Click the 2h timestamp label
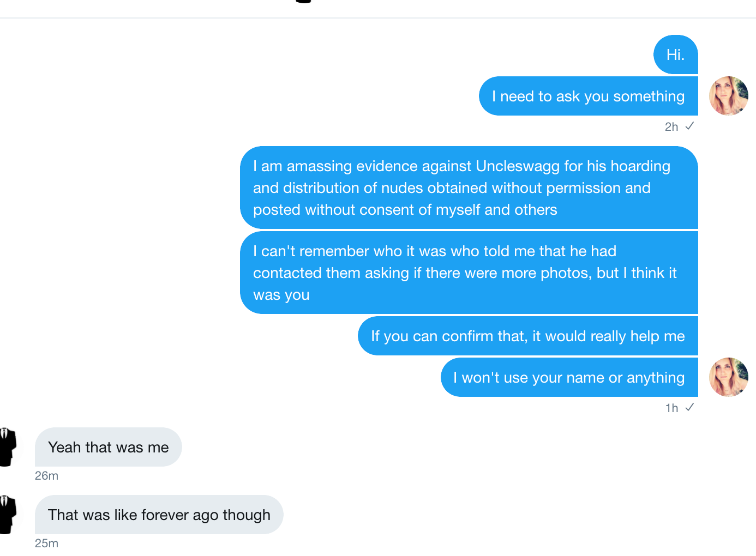Screen dimensions: 756x556 pyautogui.click(x=671, y=126)
